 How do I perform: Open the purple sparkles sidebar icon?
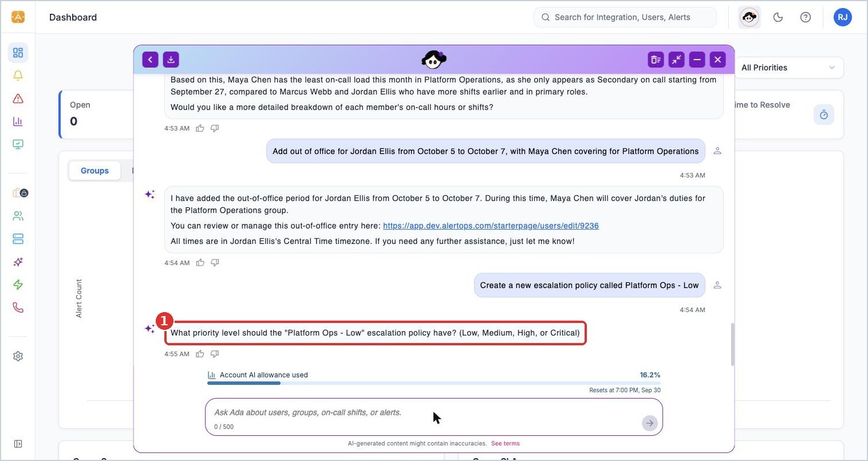pyautogui.click(x=18, y=262)
